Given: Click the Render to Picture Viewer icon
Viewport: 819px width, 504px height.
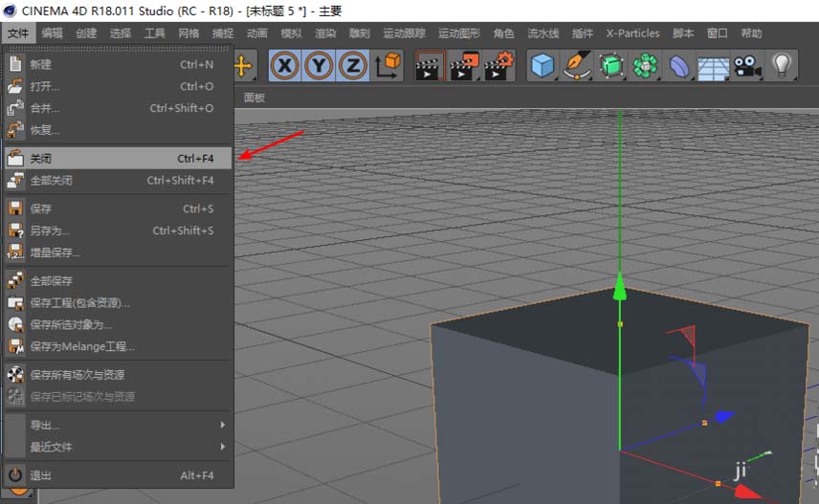Looking at the screenshot, I should click(463, 65).
